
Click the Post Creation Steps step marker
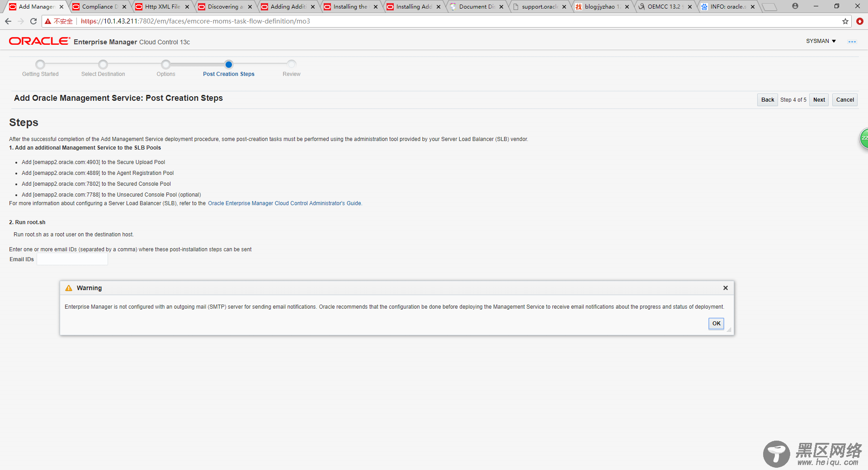coord(229,64)
